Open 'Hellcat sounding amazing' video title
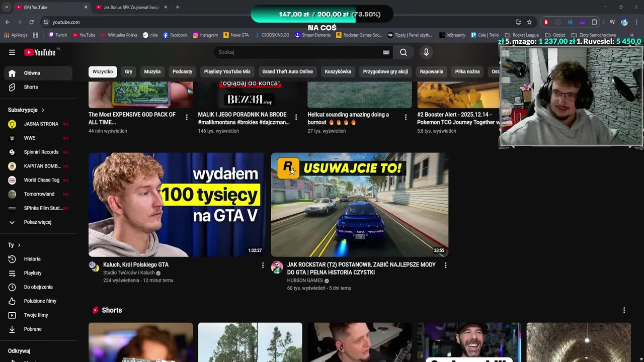The height and width of the screenshot is (362, 644). click(x=348, y=118)
